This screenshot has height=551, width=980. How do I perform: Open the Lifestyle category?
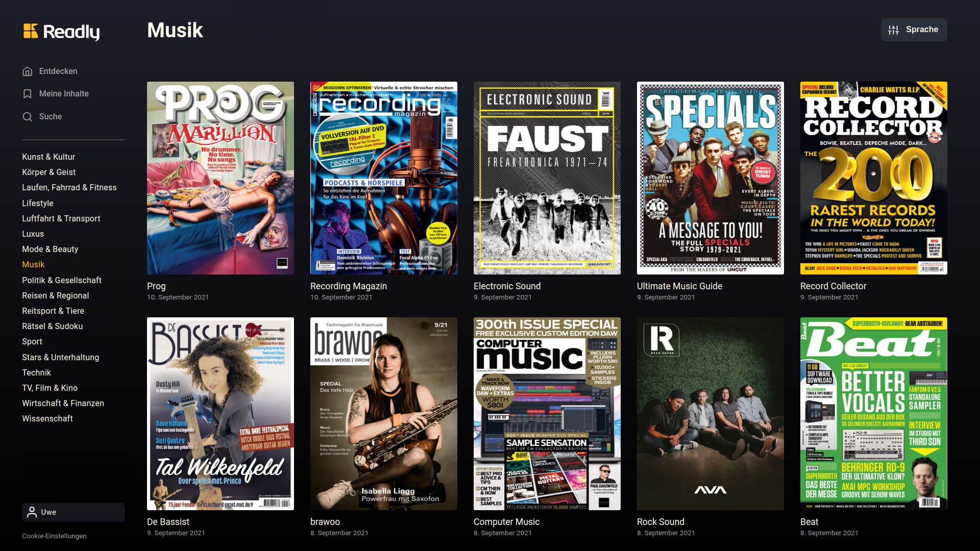pyautogui.click(x=38, y=203)
